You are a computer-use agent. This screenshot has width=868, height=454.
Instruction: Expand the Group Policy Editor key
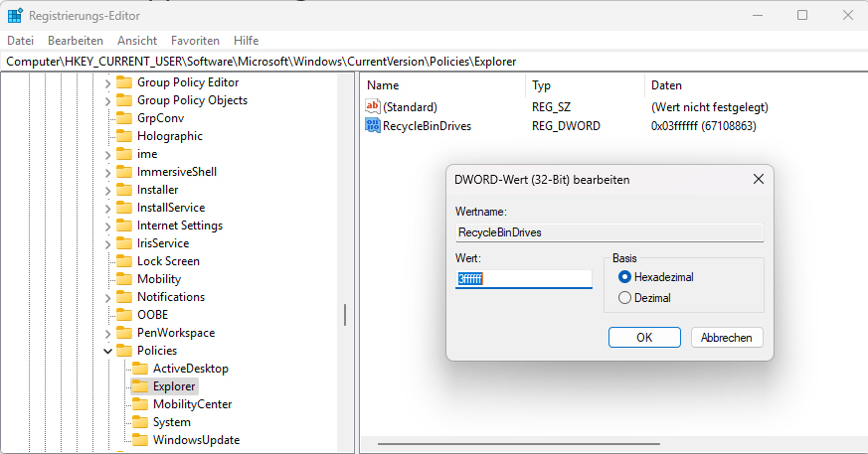(x=108, y=83)
